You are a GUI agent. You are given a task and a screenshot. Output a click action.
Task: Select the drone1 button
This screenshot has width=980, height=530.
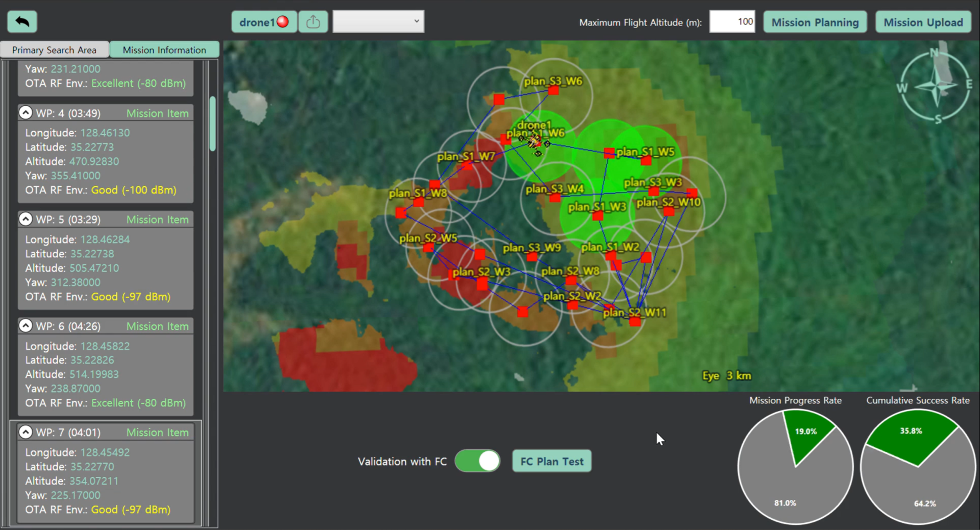(x=264, y=22)
